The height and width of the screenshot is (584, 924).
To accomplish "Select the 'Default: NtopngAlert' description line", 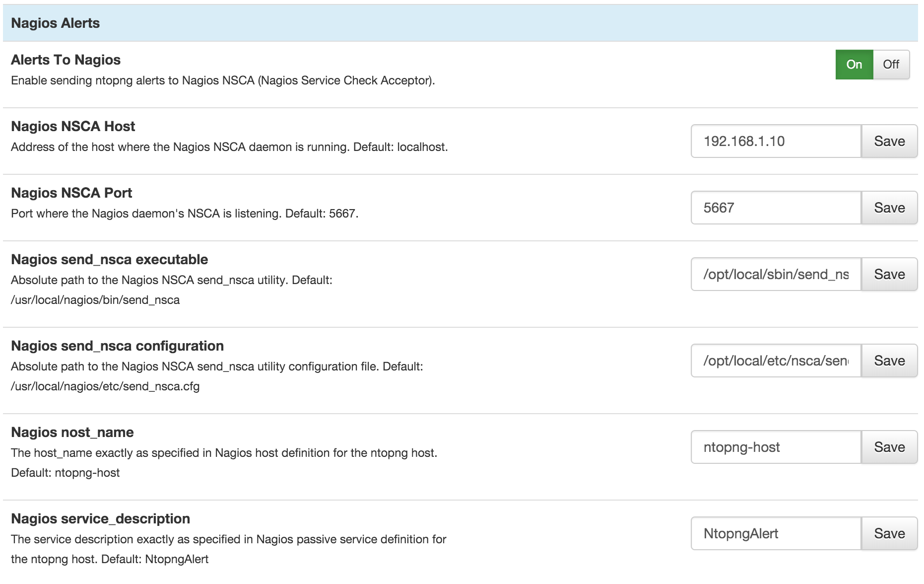I will (110, 559).
